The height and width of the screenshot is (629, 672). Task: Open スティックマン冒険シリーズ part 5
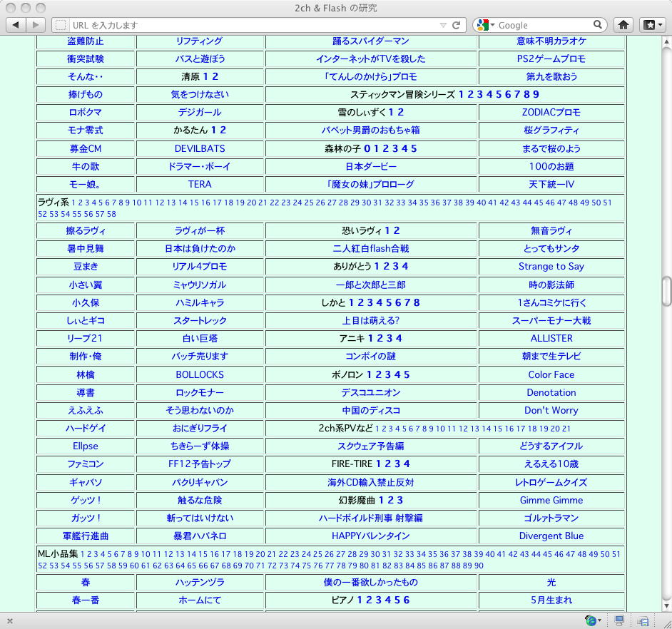(x=499, y=94)
